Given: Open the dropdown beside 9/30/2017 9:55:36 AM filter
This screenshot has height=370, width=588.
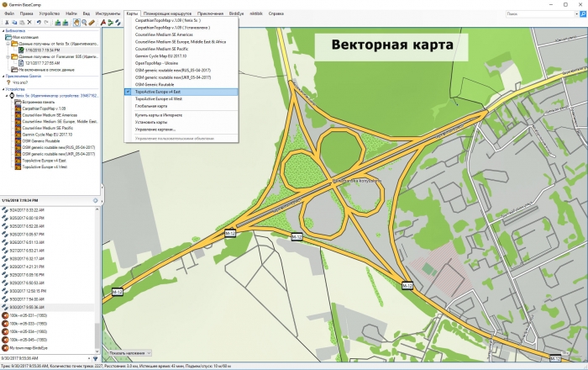Looking at the screenshot, I should [89, 359].
